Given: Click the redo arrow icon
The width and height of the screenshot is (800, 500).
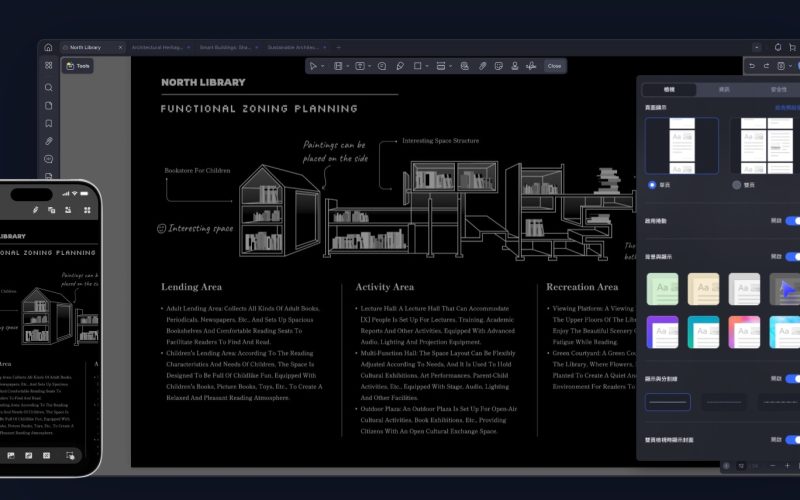Looking at the screenshot, I should tap(766, 66).
